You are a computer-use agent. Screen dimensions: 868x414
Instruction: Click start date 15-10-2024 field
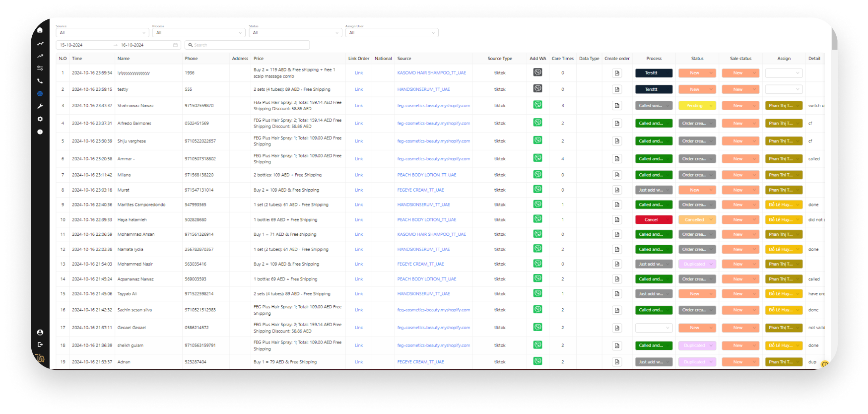click(x=84, y=45)
